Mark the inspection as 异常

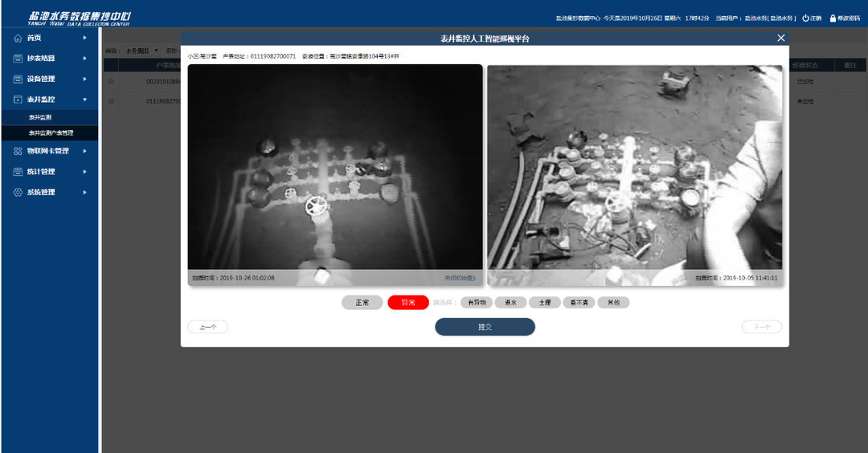click(408, 303)
